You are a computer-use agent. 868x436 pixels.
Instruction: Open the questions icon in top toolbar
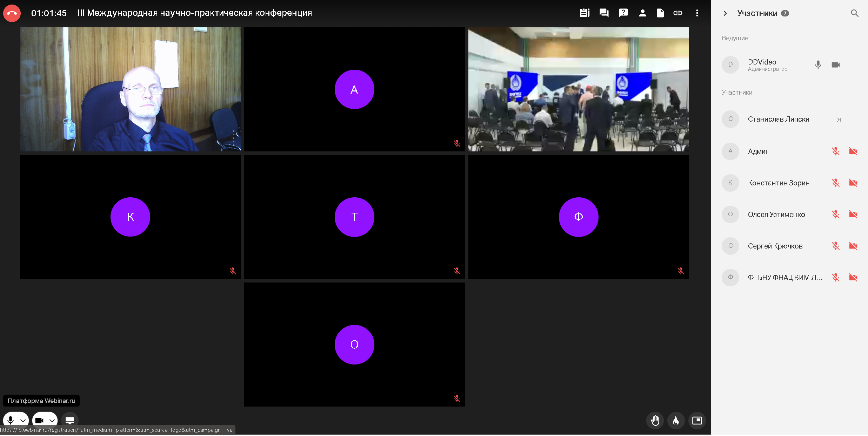click(x=623, y=13)
